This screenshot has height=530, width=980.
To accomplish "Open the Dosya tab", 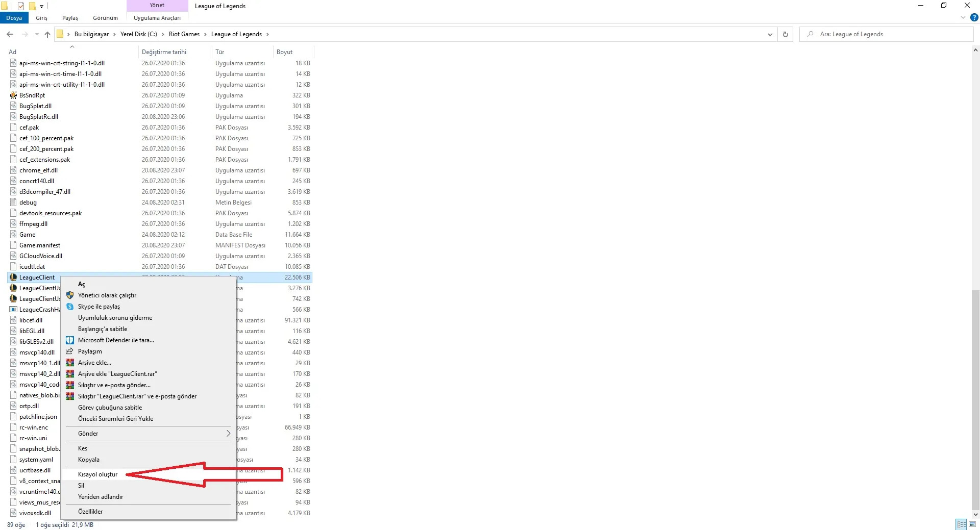I will 14,18.
